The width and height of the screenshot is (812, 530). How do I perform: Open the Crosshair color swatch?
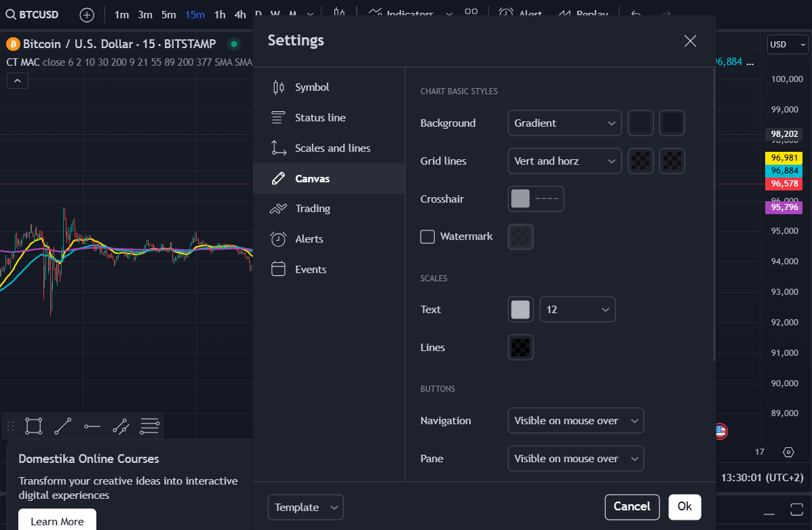[520, 199]
